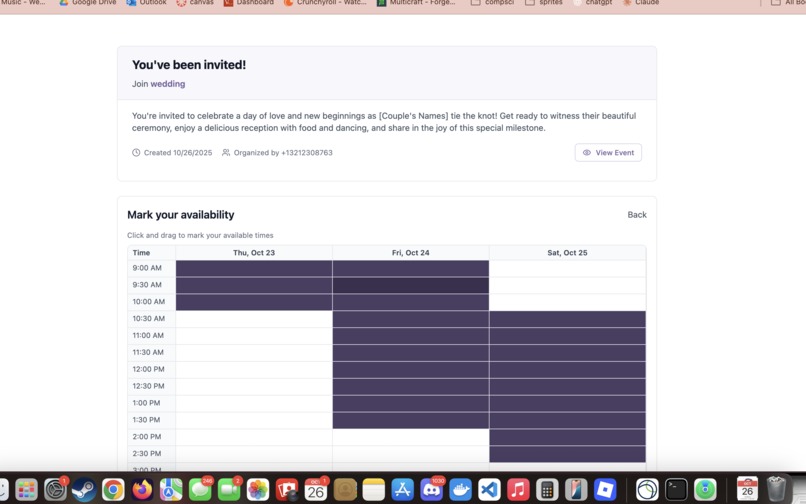Launch Docker Desktop from the dock
Screen dimensions: 806x504
click(x=461, y=489)
